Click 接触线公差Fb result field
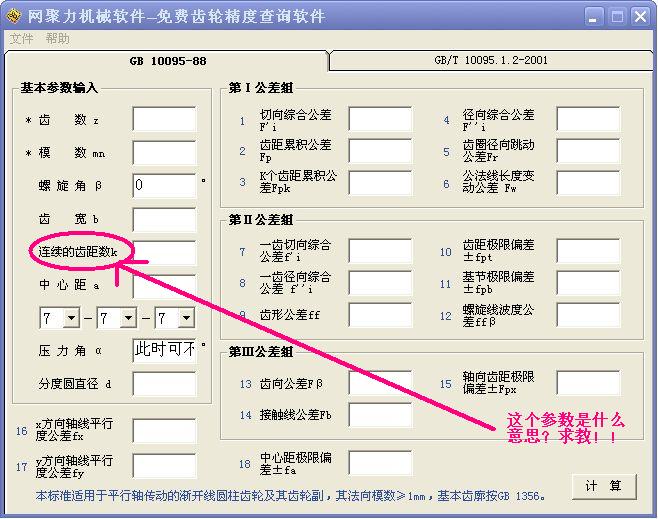Screen dimensions: 658x519 [380, 415]
